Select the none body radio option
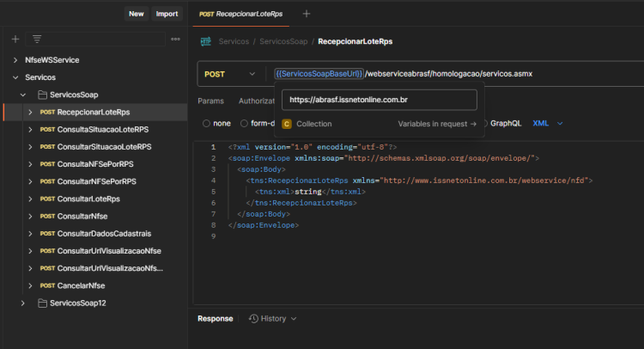Screen dimensions: 644x349 click(206, 123)
